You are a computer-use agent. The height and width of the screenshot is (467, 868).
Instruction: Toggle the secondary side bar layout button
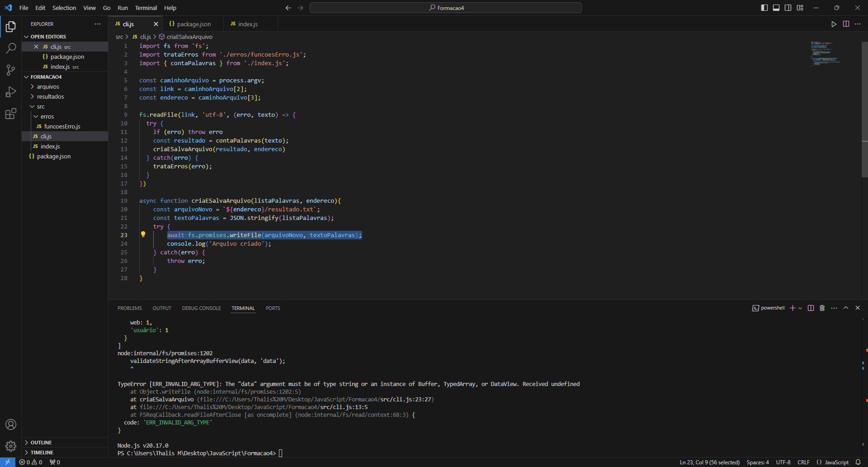(x=788, y=8)
